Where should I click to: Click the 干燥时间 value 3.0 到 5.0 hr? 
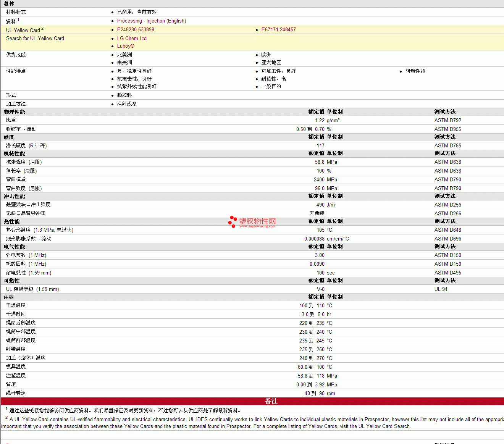pyautogui.click(x=317, y=315)
